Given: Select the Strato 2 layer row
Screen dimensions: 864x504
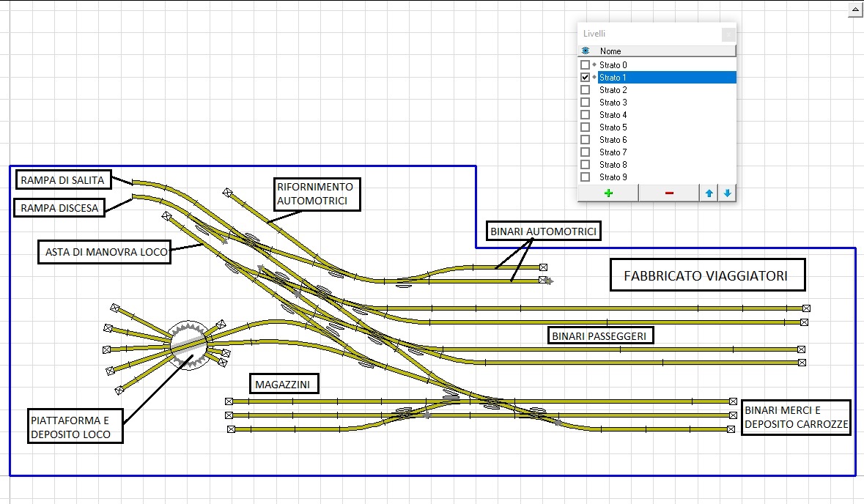Looking at the screenshot, I should tap(613, 90).
